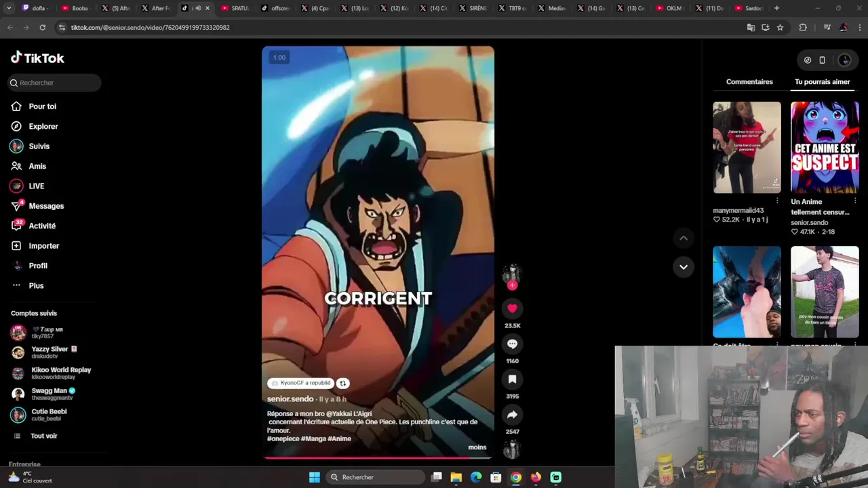Image resolution: width=868 pixels, height=488 pixels.
Task: Open Kikoo World Replay followed account
Action: (x=51, y=373)
